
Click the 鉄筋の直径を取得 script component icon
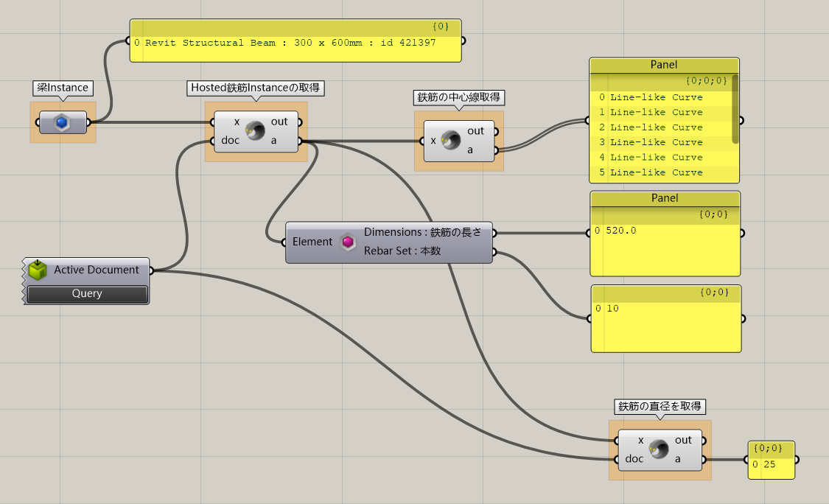pos(658,449)
